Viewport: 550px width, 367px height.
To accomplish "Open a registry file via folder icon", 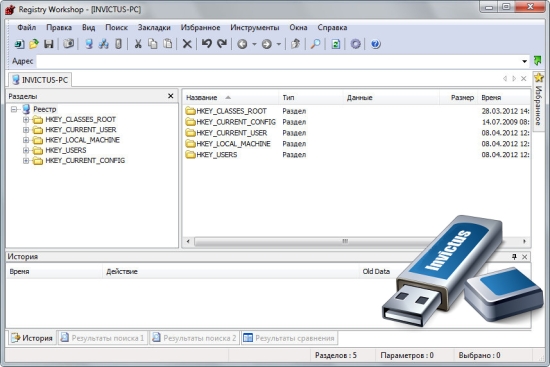I will click(x=34, y=44).
